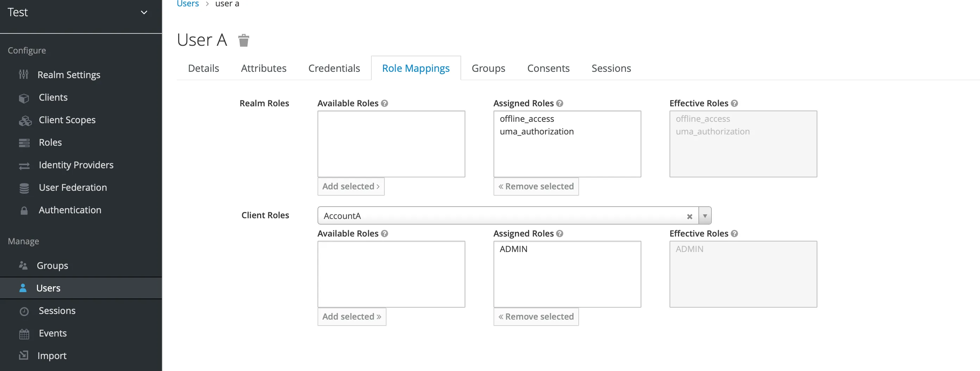Click the Identity Providers arrows icon
The height and width of the screenshot is (371, 980).
coord(24,165)
